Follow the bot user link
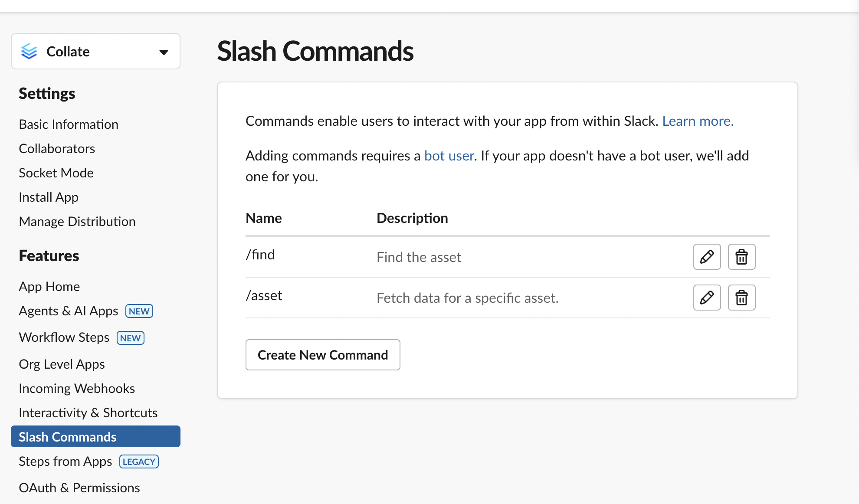This screenshot has height=504, width=859. coord(449,156)
